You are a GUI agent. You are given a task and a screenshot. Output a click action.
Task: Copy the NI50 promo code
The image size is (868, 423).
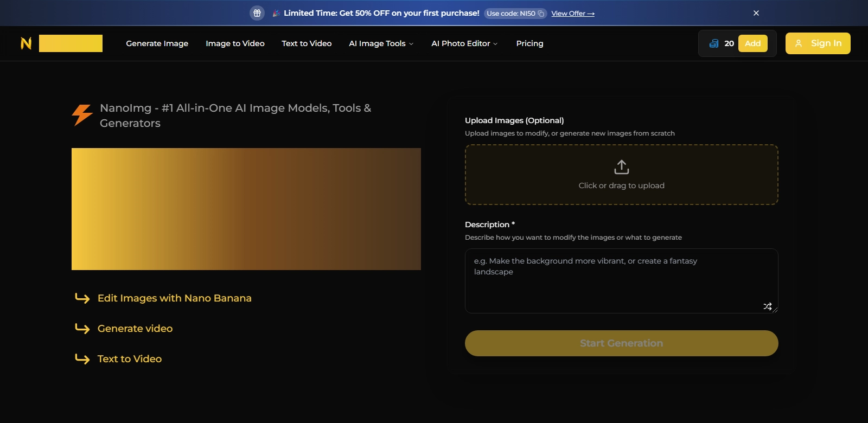coord(541,14)
